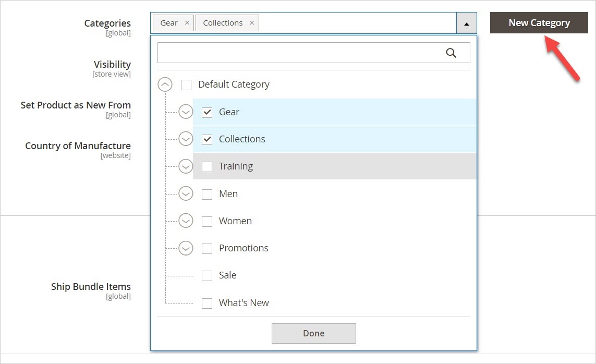Remove the Gear tag from Categories
The width and height of the screenshot is (596, 364).
click(187, 23)
